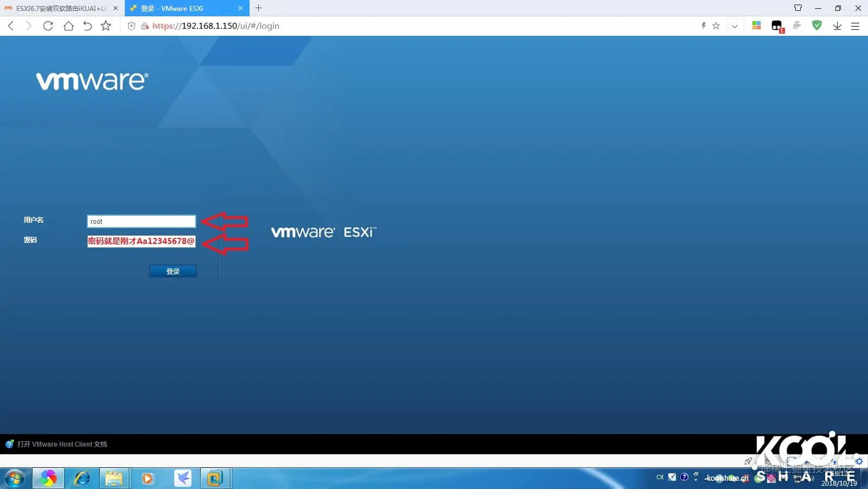Open browser settings gear in status bar

click(859, 461)
